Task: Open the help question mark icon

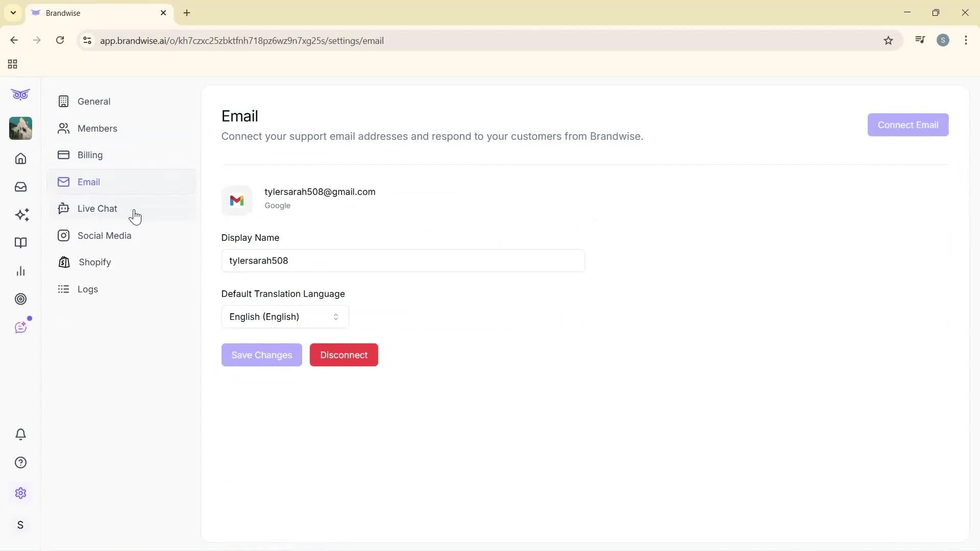Action: (20, 462)
